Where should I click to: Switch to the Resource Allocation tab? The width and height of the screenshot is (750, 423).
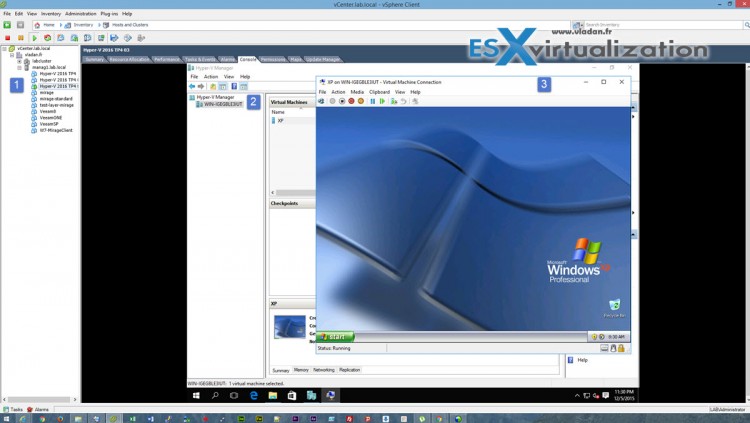[129, 59]
